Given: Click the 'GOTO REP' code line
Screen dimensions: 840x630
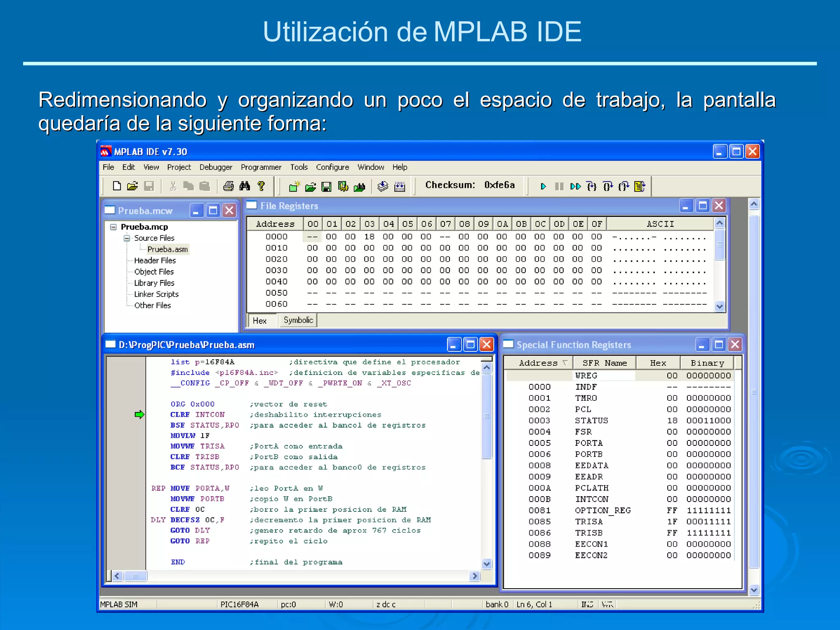Looking at the screenshot, I should click(190, 541).
